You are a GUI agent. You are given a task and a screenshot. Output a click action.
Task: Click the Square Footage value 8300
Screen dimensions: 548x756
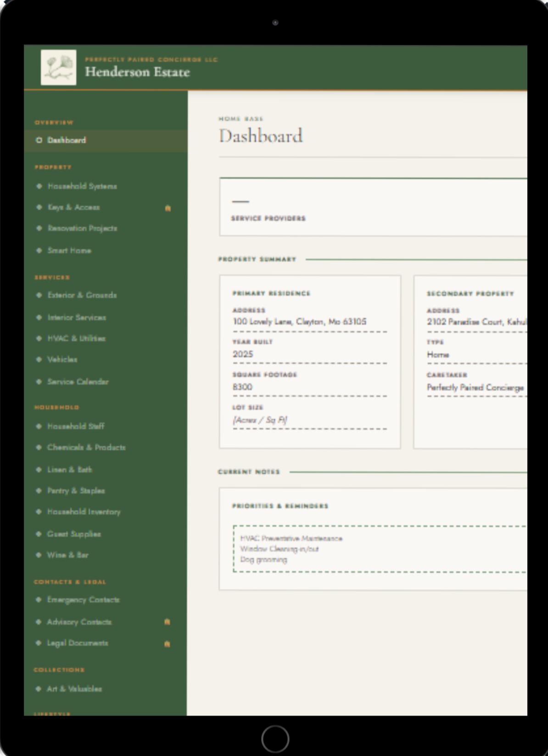pos(243,387)
